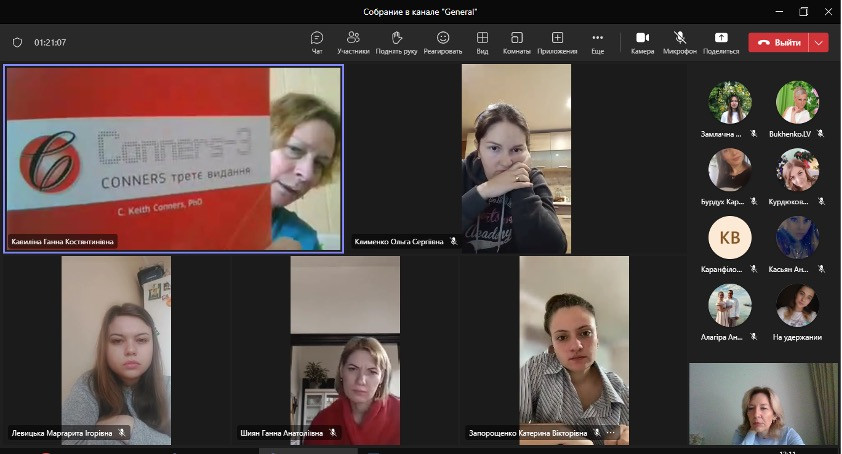This screenshot has width=842, height=454.
Task: Click the name label Кавиліна Ганна Костянтинівна
Action: (62, 242)
